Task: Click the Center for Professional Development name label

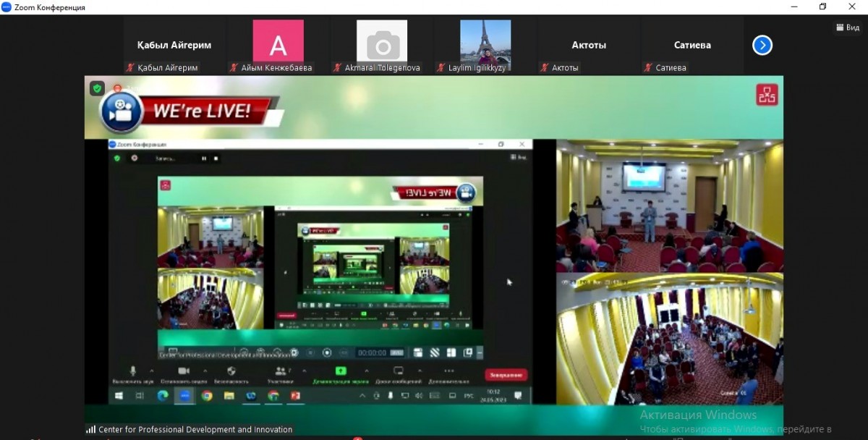Action: click(195, 429)
